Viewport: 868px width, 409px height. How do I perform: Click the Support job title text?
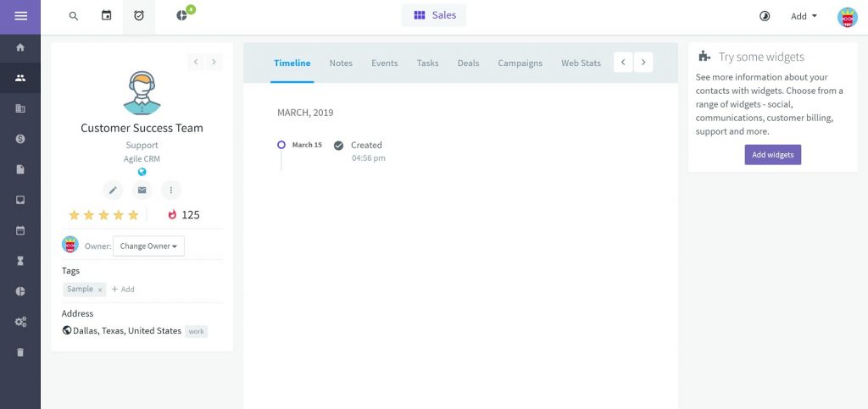pos(142,146)
